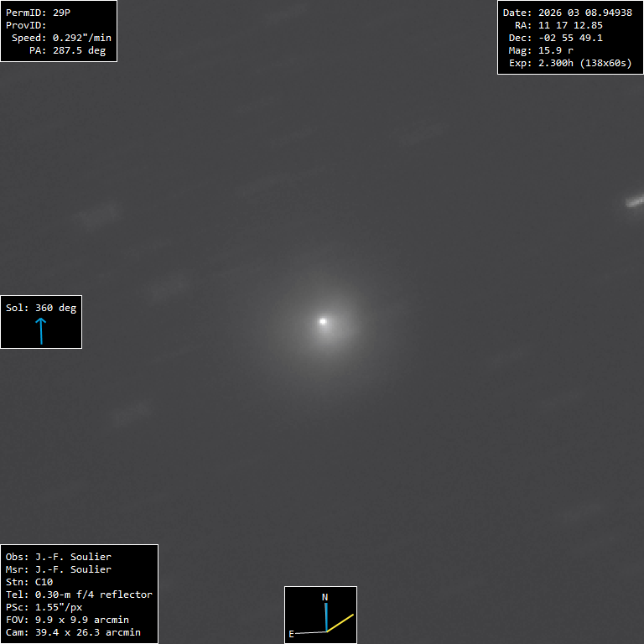This screenshot has height=644, width=644.
Task: Click the blue solar direction arrow
Action: [x=40, y=331]
